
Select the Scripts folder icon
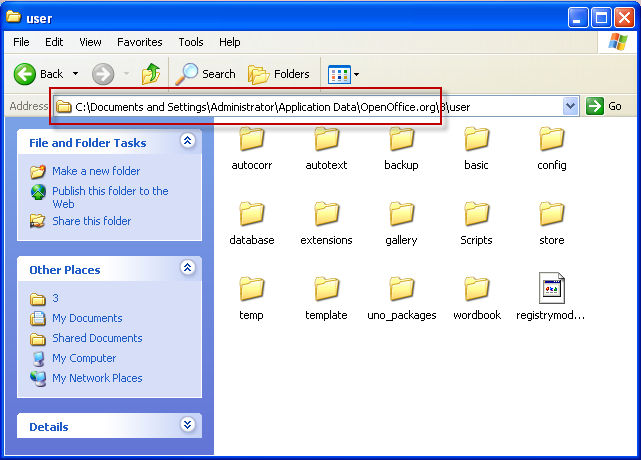point(476,214)
